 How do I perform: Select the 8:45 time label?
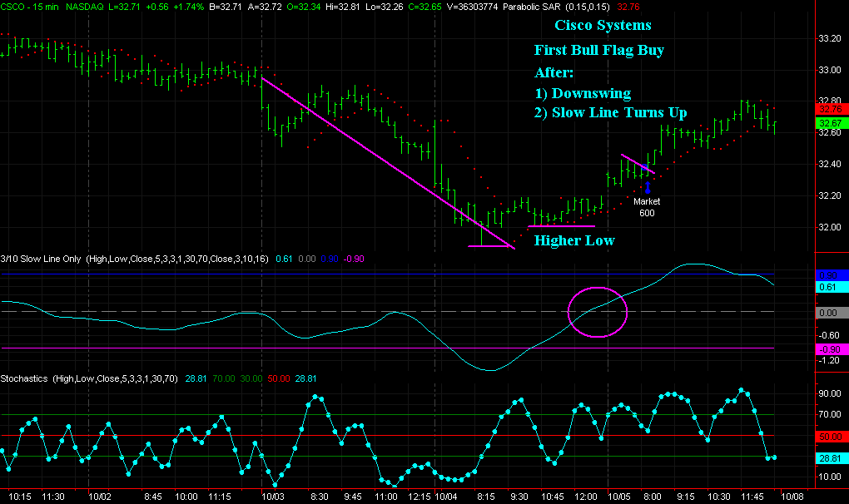[x=153, y=497]
